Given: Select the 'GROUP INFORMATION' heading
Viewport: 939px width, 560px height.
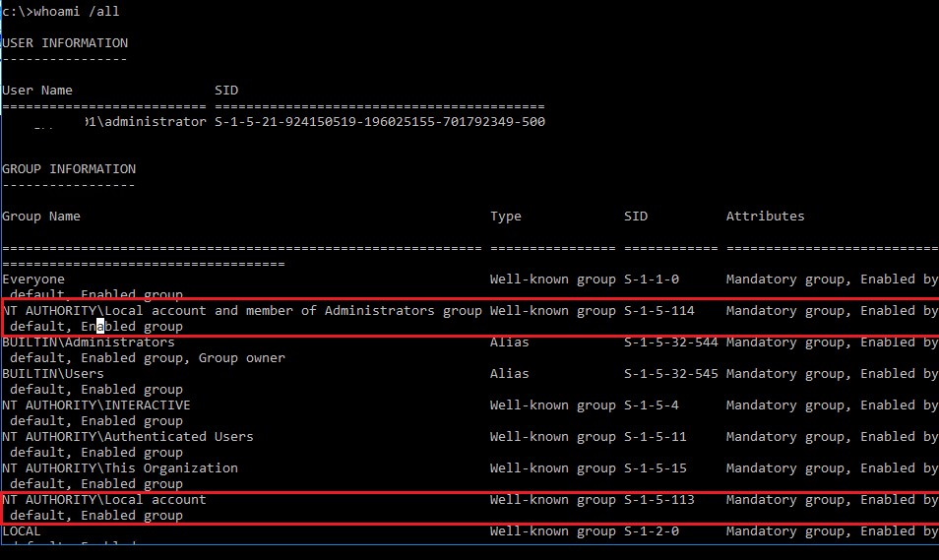Looking at the screenshot, I should 69,169.
